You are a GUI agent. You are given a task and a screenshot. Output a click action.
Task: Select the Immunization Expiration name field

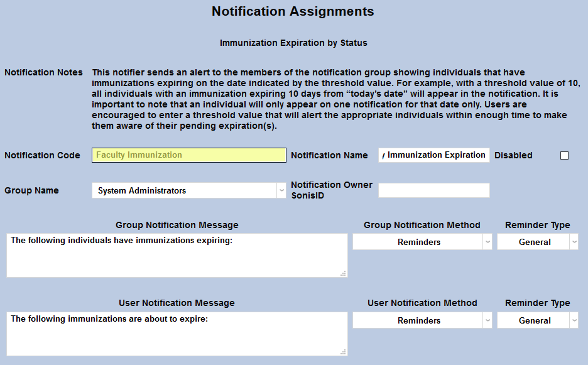(x=433, y=155)
